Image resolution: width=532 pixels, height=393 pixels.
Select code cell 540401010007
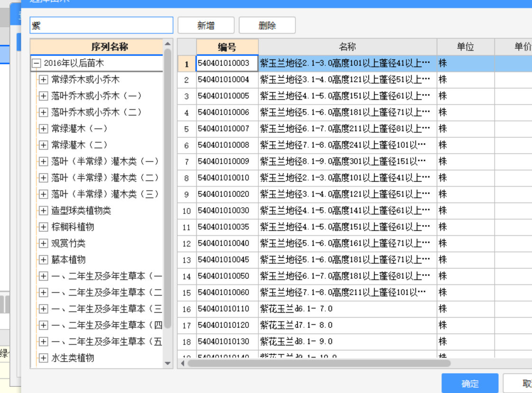(227, 129)
